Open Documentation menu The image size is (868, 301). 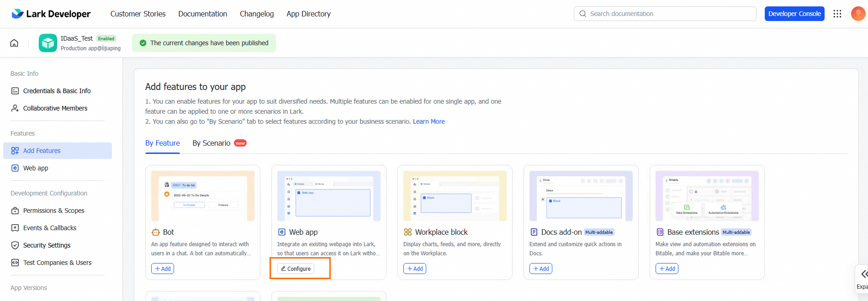(203, 14)
